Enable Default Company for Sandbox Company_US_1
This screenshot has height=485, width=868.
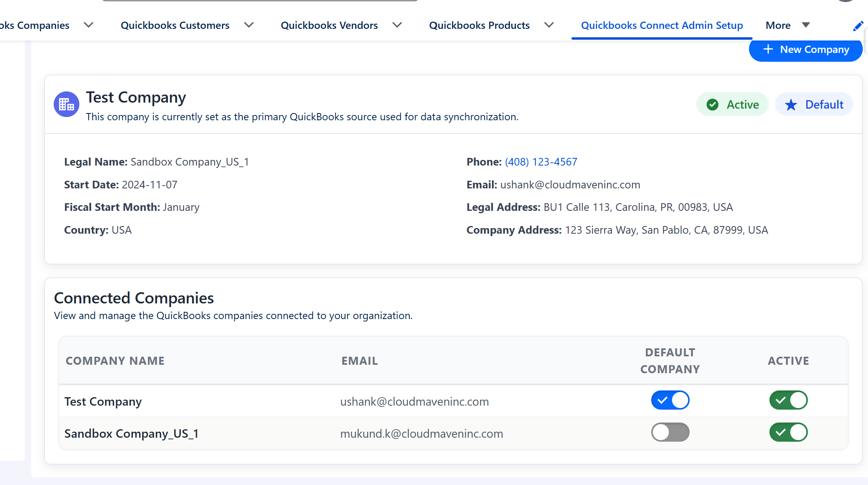pyautogui.click(x=670, y=432)
